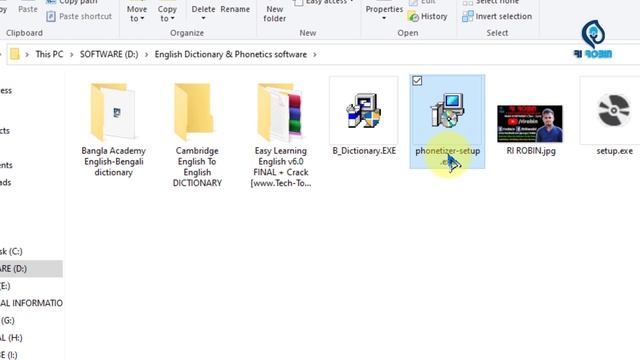Select the B_Dictionary.EXE installer icon
Image resolution: width=640 pixels, height=360 pixels.
pos(364,111)
